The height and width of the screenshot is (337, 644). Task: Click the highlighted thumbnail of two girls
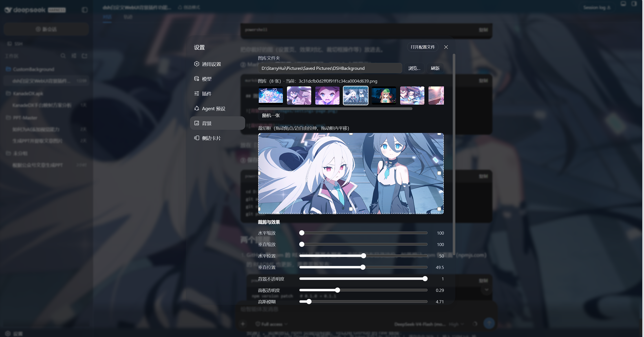(x=355, y=95)
